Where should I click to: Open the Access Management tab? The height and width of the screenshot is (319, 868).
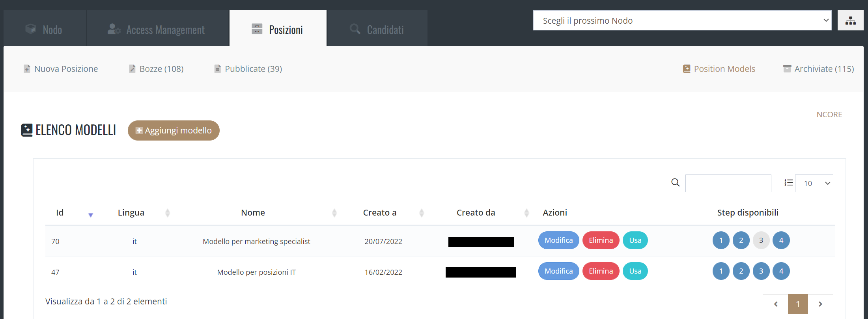coord(158,28)
